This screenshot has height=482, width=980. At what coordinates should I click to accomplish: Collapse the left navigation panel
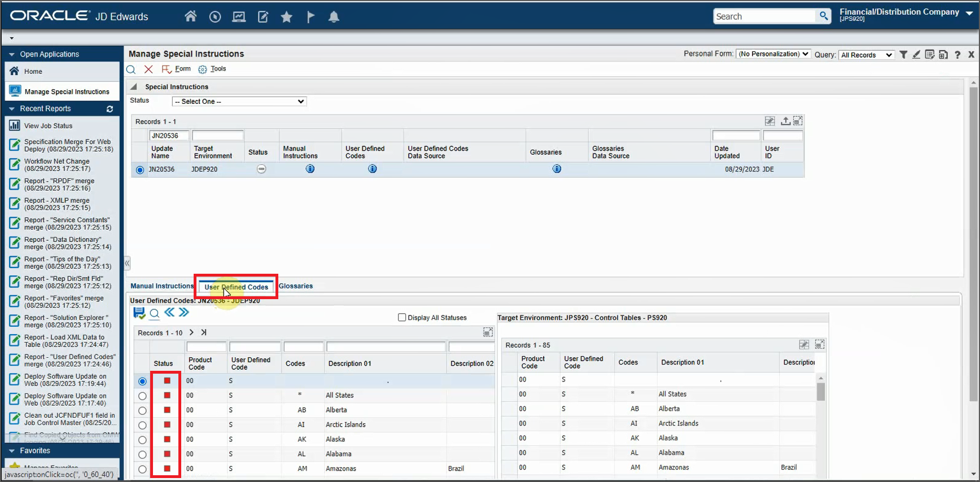coord(127,263)
